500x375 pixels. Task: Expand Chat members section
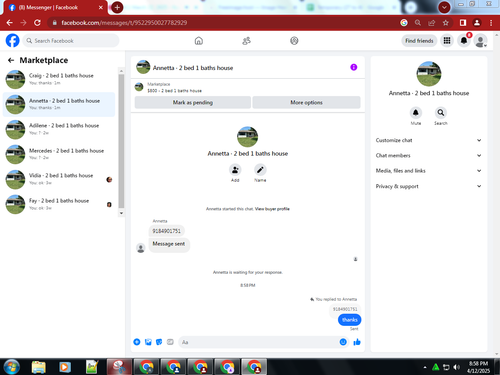click(x=429, y=155)
